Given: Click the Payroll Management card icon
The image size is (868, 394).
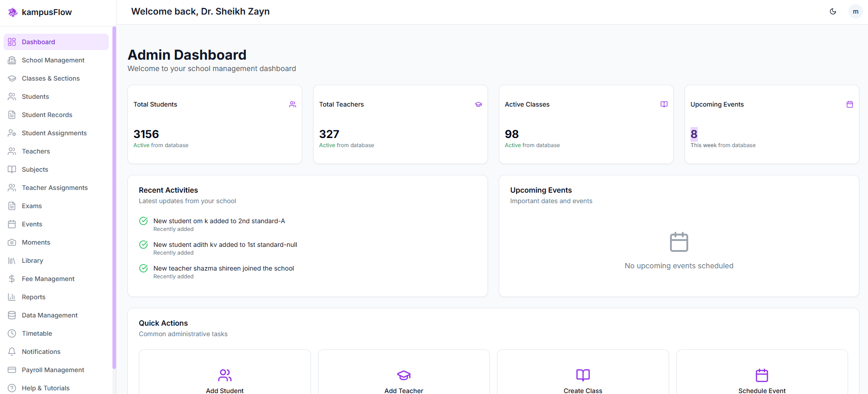Looking at the screenshot, I should [12, 370].
